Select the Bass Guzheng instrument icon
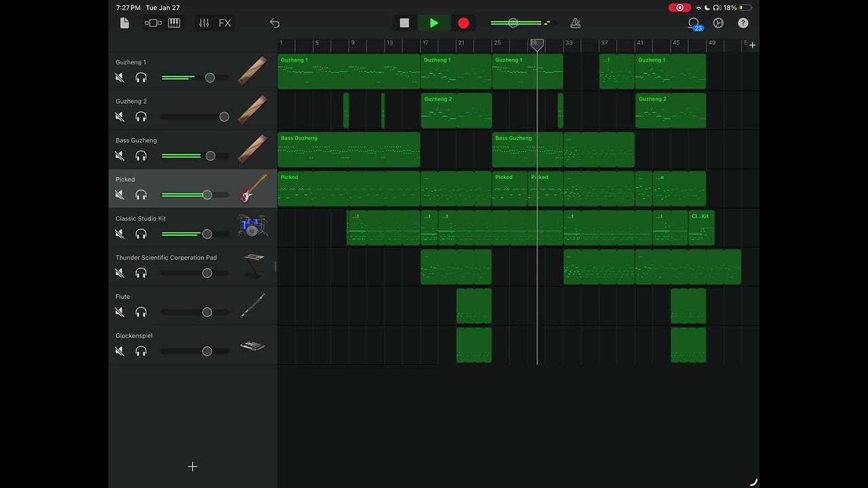Screen dimensions: 868x488 [x=252, y=149]
